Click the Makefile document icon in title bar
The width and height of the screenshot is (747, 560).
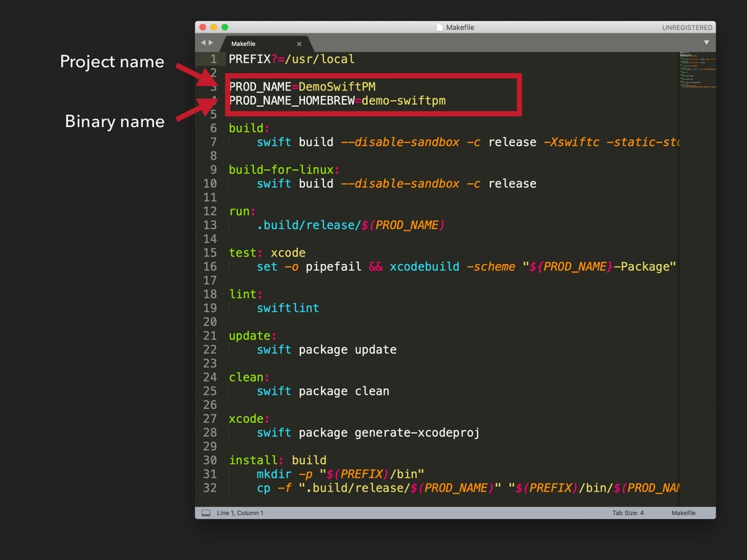point(440,27)
